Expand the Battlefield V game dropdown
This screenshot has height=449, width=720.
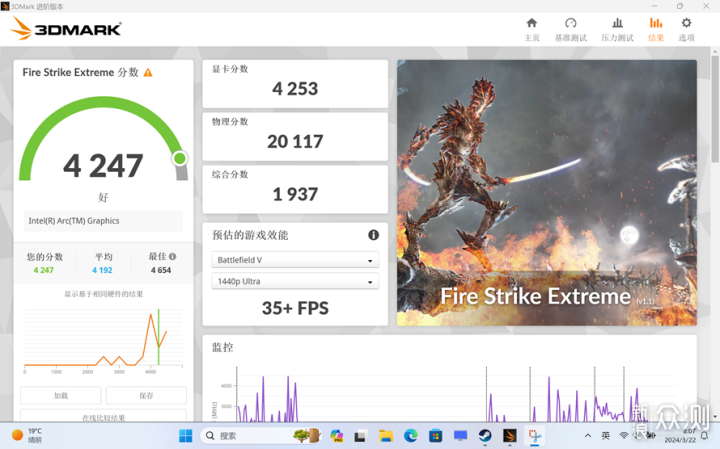pyautogui.click(x=295, y=260)
